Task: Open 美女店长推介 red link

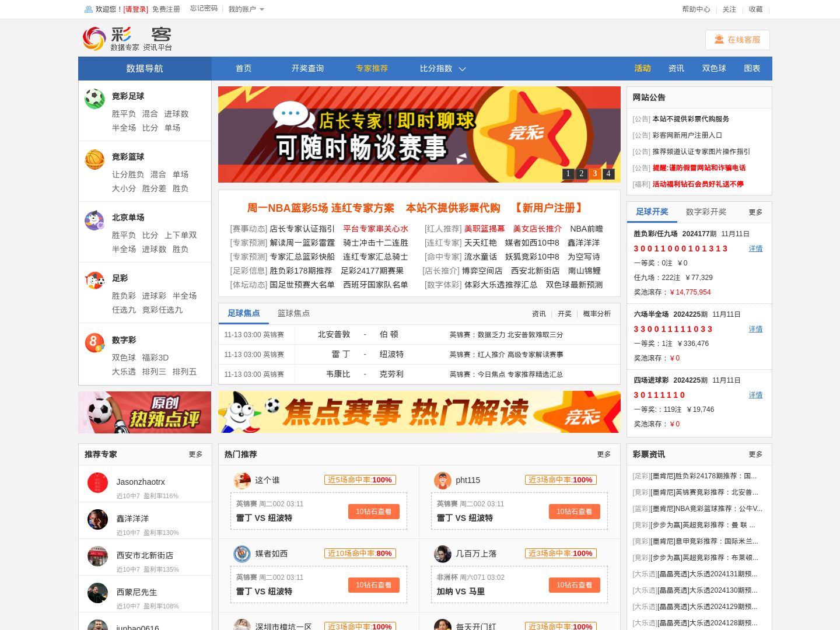Action: [x=537, y=229]
